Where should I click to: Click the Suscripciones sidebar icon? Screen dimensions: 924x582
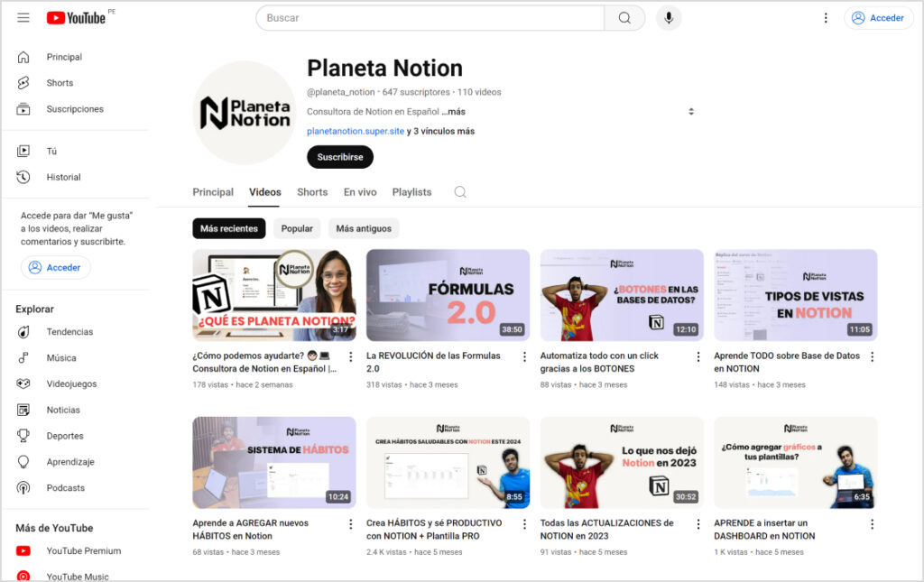click(x=23, y=109)
